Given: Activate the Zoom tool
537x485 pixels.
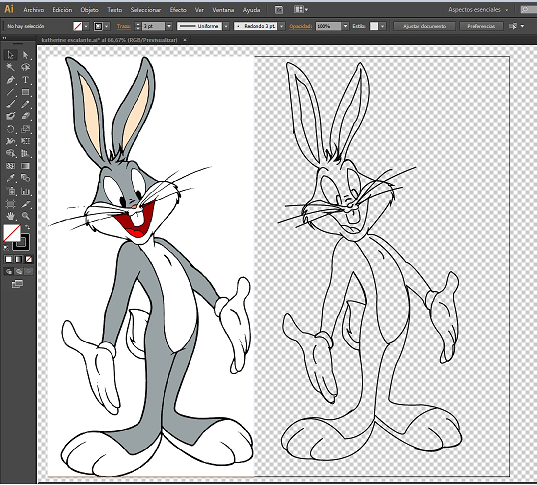Looking at the screenshot, I should [25, 216].
